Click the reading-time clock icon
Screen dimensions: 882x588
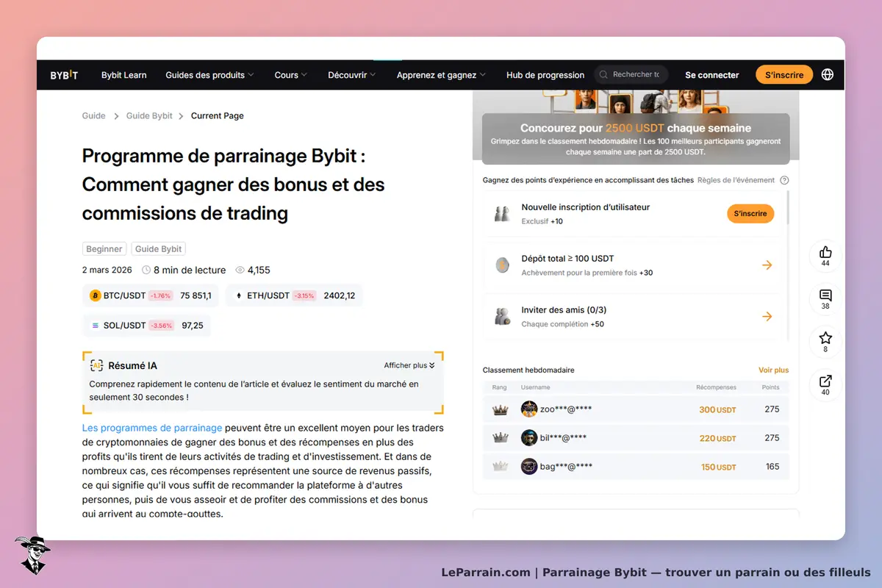coord(146,270)
